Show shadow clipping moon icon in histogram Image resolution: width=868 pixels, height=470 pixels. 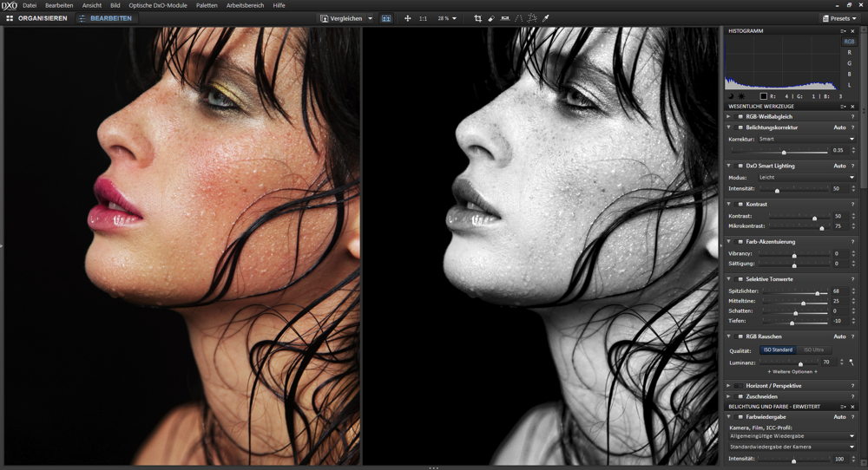[731, 95]
